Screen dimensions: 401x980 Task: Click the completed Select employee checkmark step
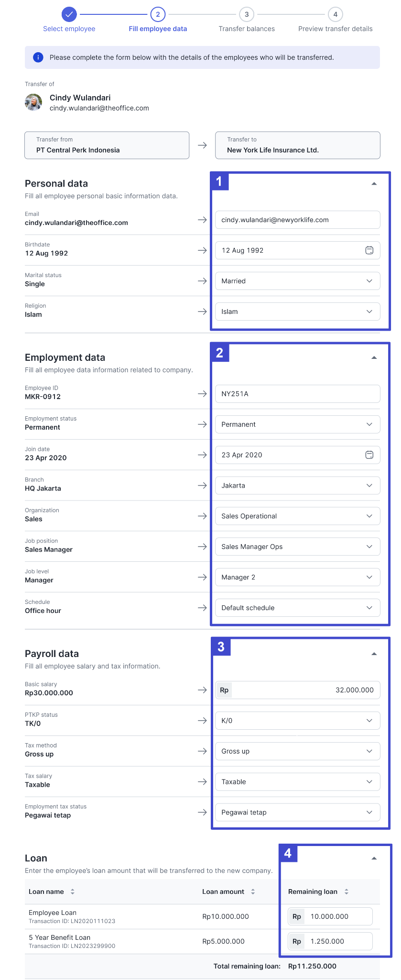(69, 14)
